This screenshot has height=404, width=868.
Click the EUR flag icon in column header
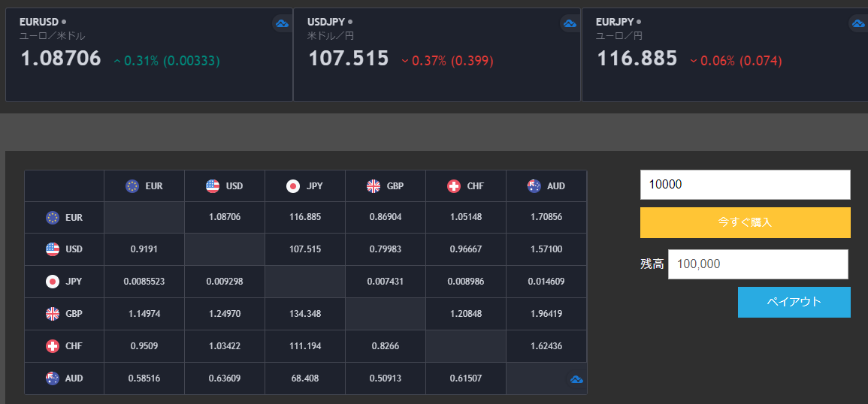click(x=133, y=186)
